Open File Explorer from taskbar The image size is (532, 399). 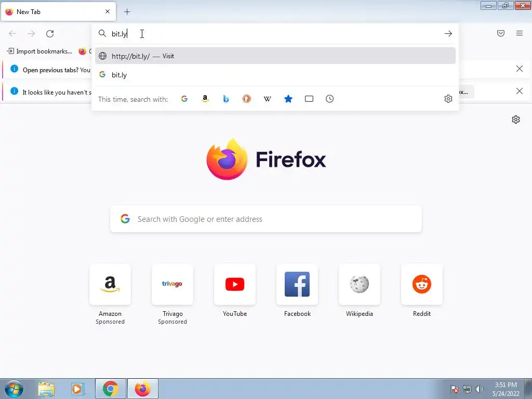click(x=46, y=389)
